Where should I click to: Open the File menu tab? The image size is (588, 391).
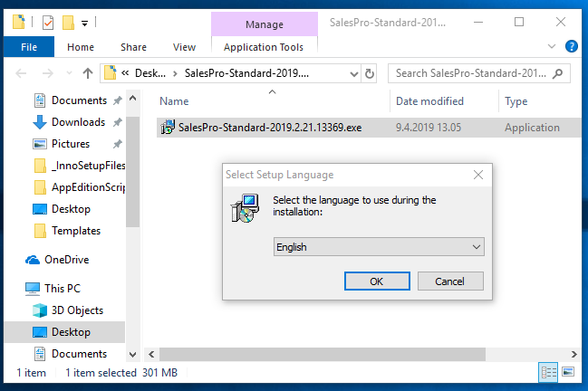[29, 47]
